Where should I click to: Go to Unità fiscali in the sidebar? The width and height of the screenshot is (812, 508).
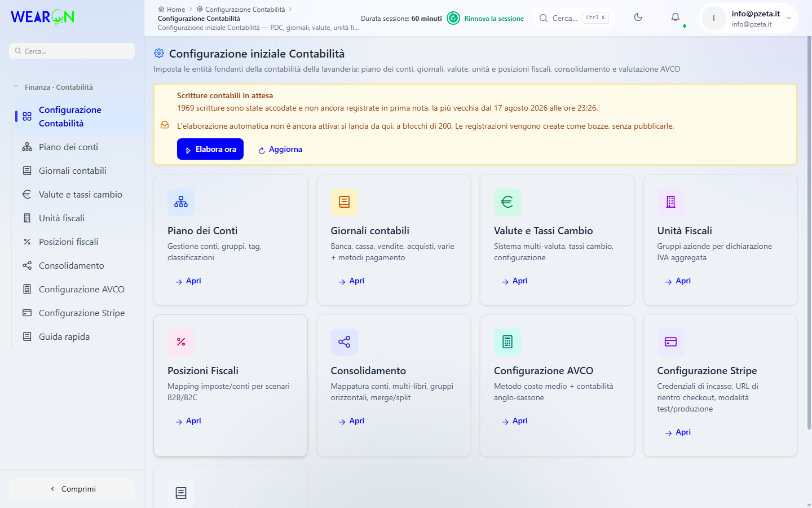click(78, 218)
